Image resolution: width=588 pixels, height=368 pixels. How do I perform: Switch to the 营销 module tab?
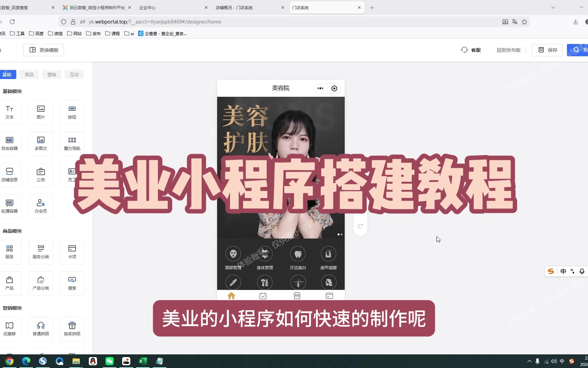(x=52, y=75)
